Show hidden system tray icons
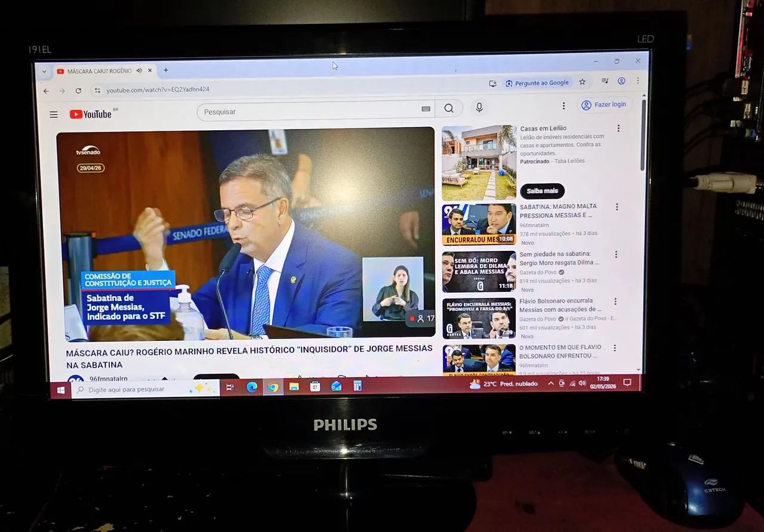This screenshot has width=764, height=532. coord(550,384)
